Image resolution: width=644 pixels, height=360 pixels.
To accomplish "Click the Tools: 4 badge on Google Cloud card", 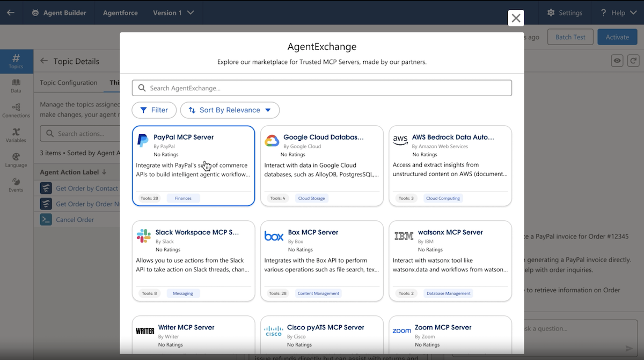I will click(278, 198).
